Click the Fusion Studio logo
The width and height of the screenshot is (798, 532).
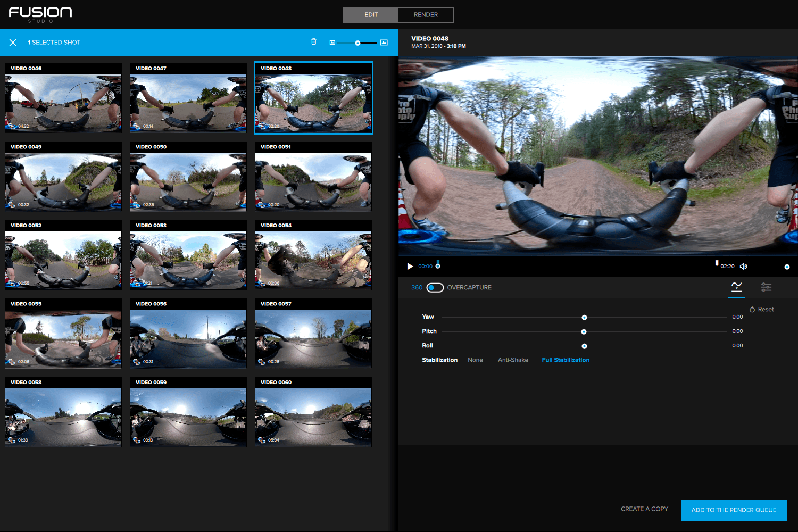click(40, 14)
